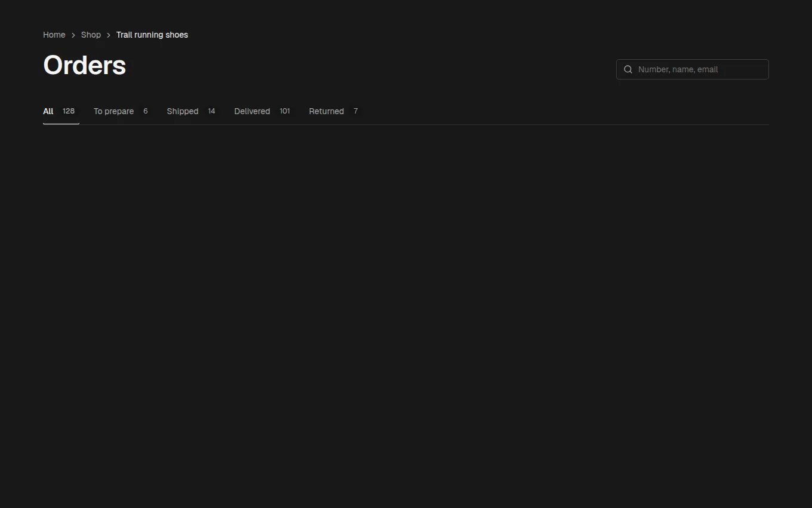Show the Shipped orders tab
This screenshot has width=812, height=508.
point(193,111)
